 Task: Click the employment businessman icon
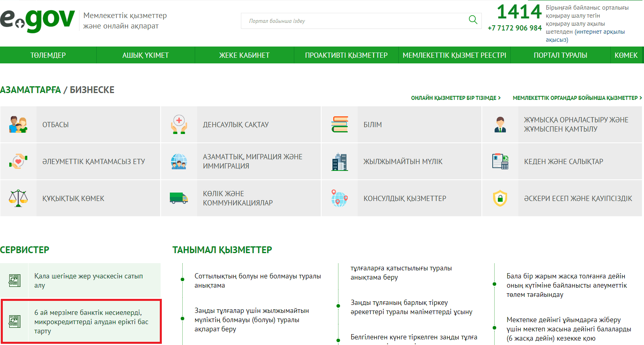500,125
